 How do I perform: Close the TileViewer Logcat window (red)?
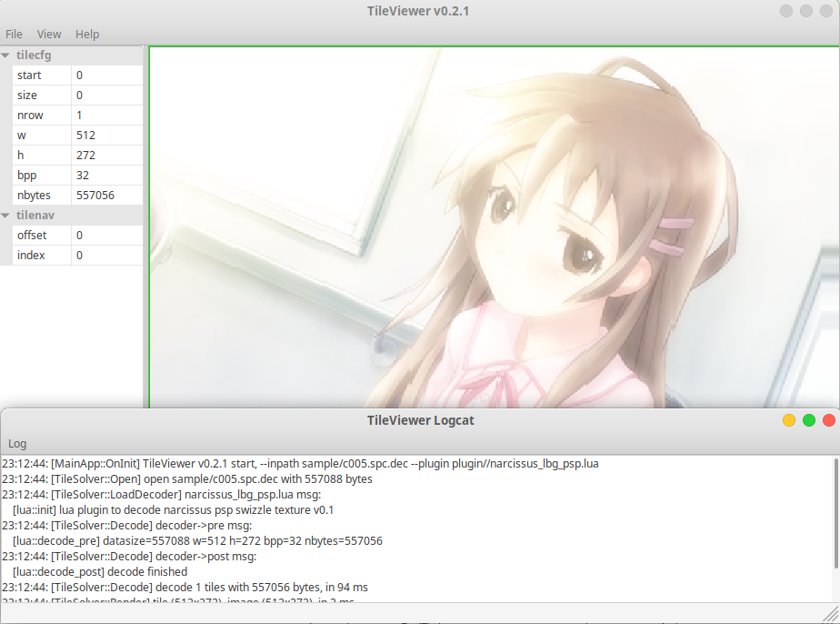click(829, 421)
